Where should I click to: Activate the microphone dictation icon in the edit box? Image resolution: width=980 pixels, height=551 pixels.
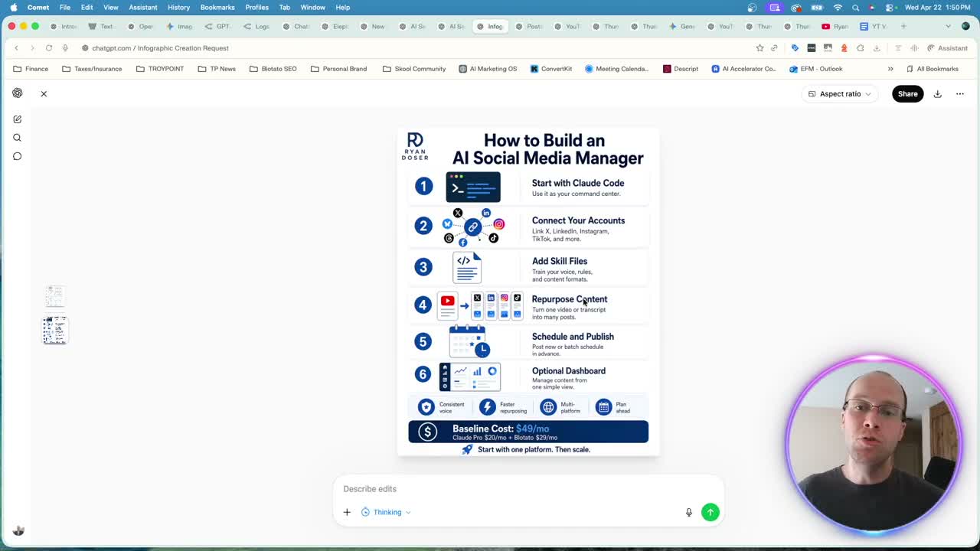(688, 512)
